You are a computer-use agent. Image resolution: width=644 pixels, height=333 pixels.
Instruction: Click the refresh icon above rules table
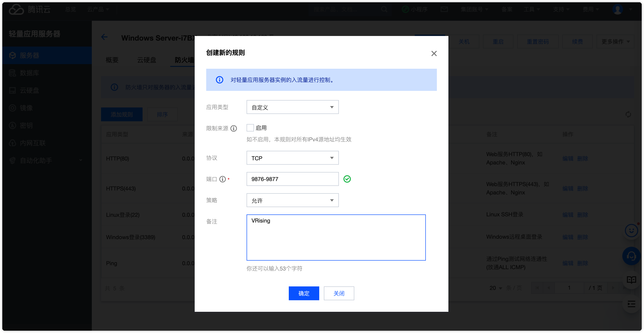(628, 115)
